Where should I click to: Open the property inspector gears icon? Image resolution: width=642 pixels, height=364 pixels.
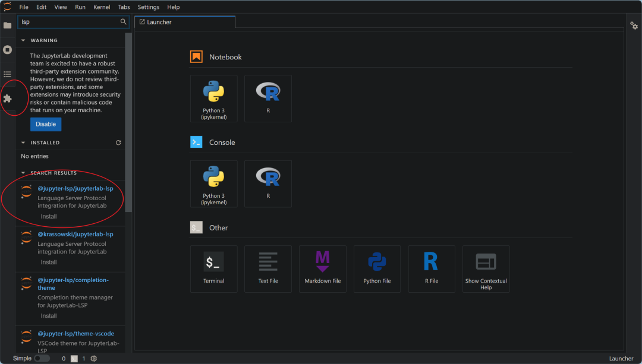tap(634, 26)
